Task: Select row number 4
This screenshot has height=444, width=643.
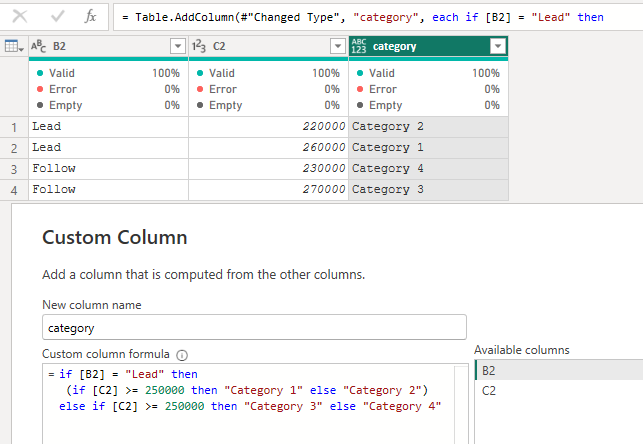Action: [14, 190]
